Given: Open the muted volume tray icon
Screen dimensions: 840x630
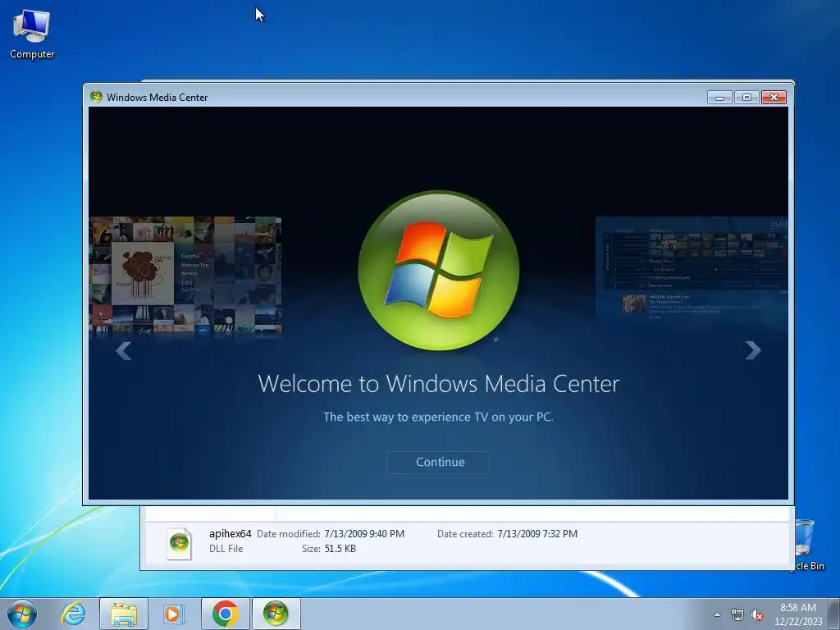Looking at the screenshot, I should click(x=757, y=615).
